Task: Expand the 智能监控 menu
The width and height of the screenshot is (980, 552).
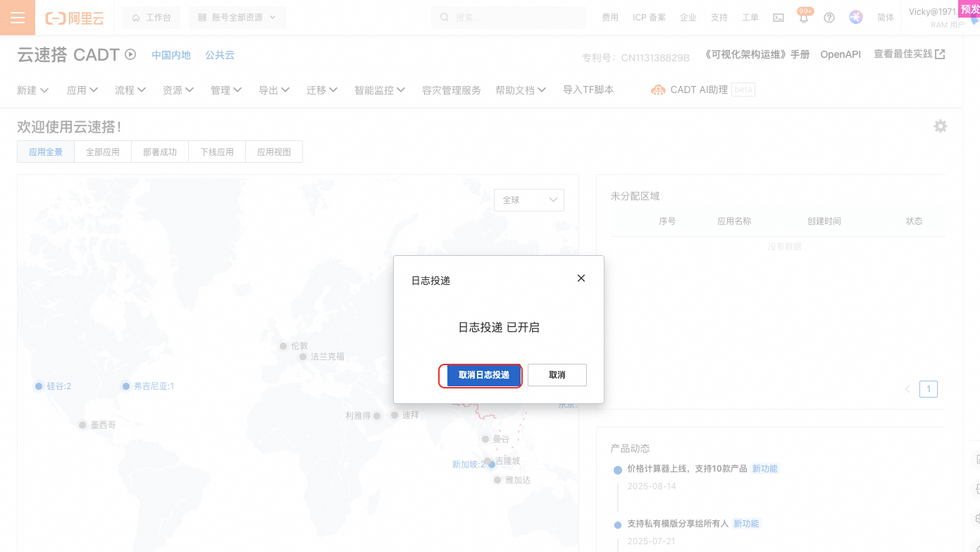Action: [380, 90]
